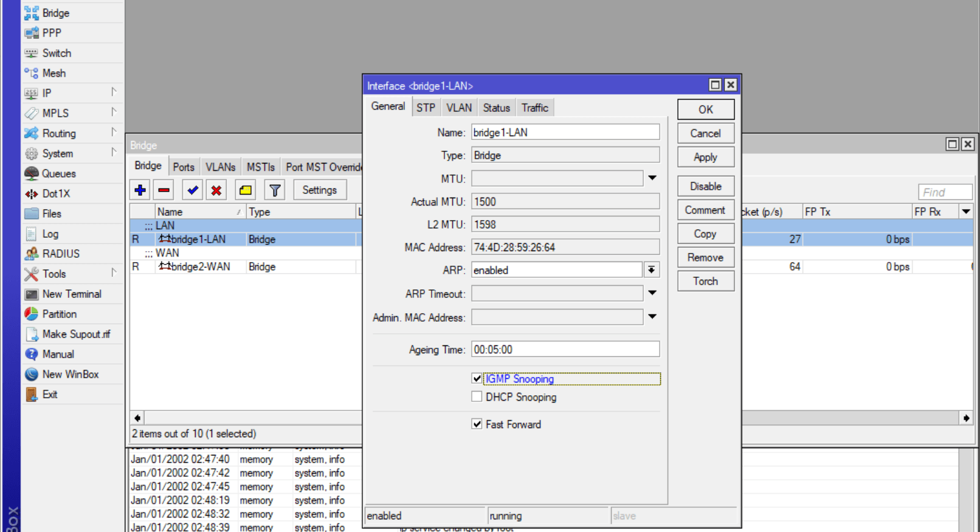This screenshot has height=532, width=980.
Task: Toggle the Fast Forward checkbox
Action: 477,424
